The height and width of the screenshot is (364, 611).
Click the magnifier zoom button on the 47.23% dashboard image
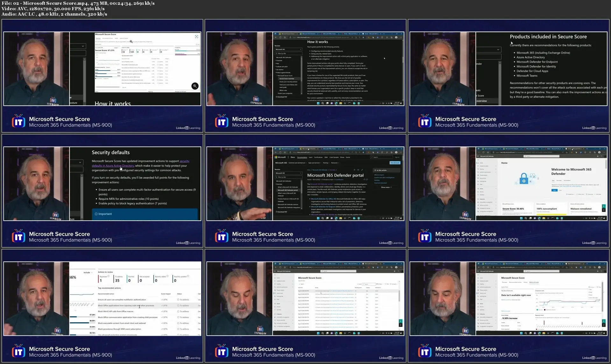[195, 86]
